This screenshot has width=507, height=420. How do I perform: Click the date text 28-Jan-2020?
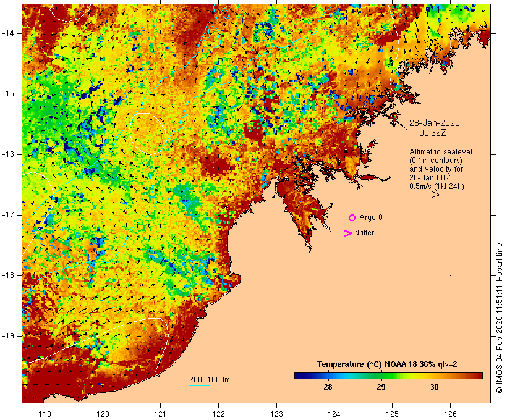(x=434, y=123)
